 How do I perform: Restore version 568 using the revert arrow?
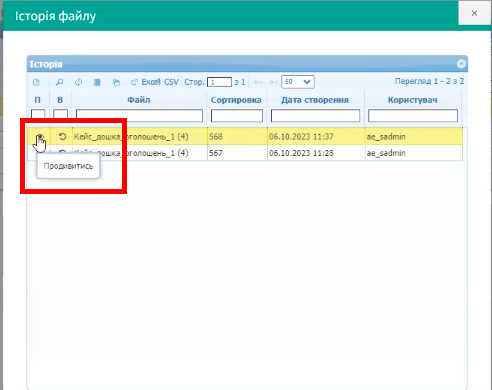62,136
